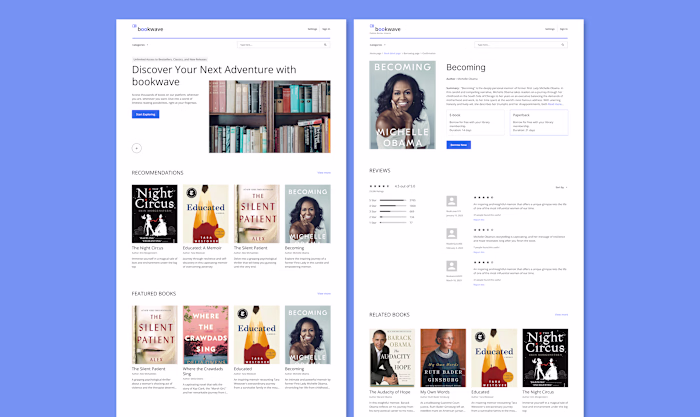Open The Night Circus cover in Related Books
The image size is (700, 417).
click(x=545, y=358)
